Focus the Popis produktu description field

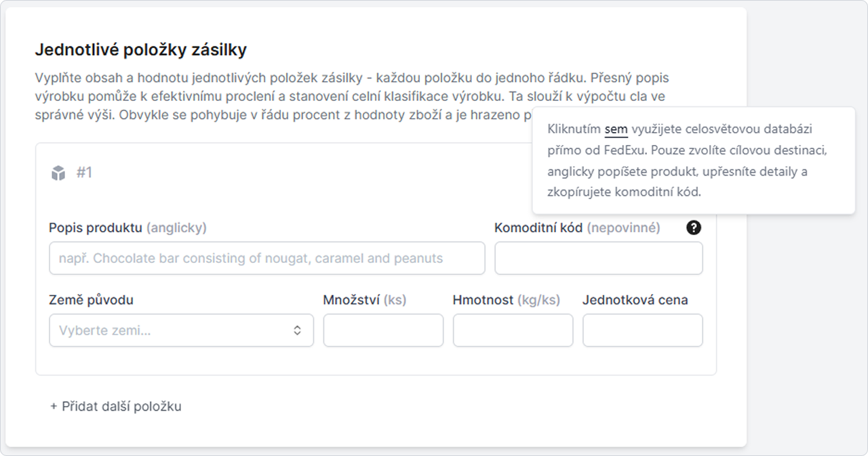267,258
